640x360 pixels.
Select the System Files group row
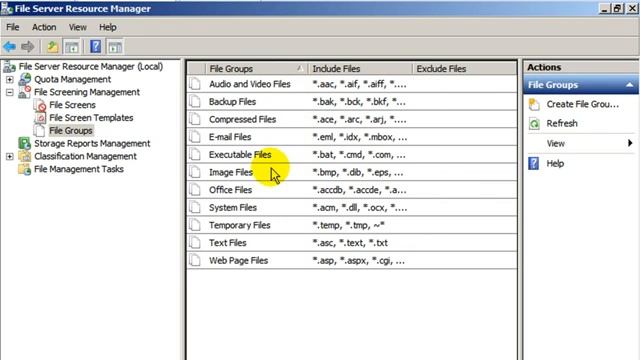point(351,207)
